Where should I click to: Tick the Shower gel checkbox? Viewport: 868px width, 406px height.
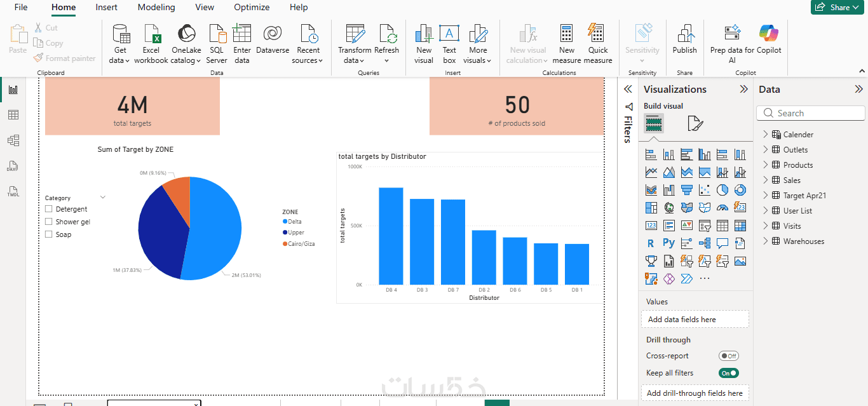tap(49, 222)
